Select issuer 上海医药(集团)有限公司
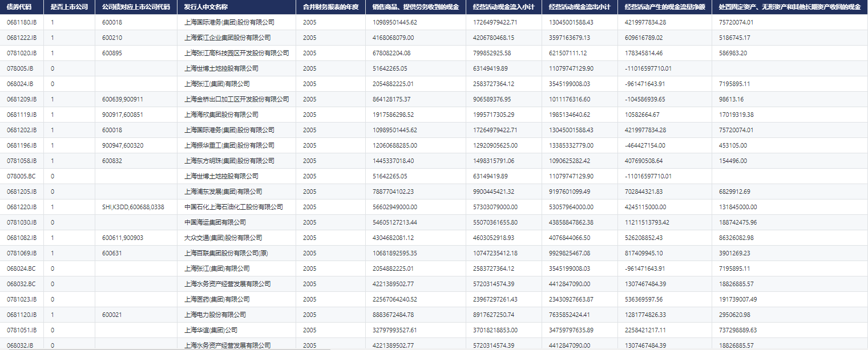Image resolution: width=868 pixels, height=350 pixels. pos(217,299)
